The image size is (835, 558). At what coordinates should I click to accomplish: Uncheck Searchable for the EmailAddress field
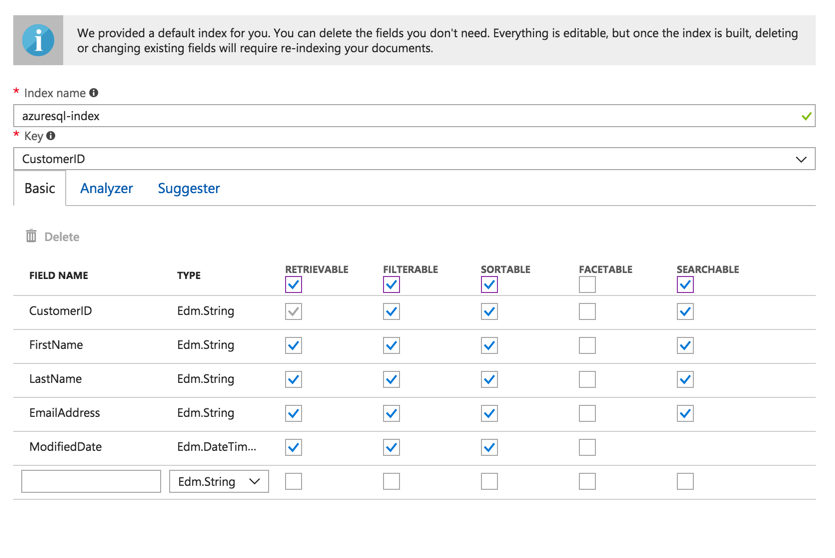click(x=685, y=414)
